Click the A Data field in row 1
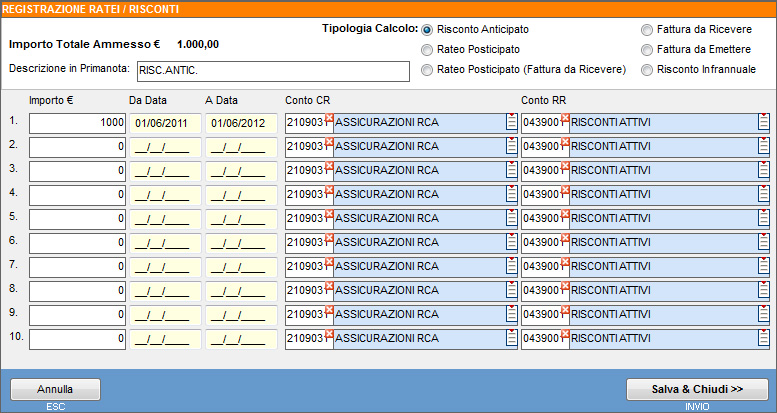This screenshot has width=777, height=413. coord(240,123)
